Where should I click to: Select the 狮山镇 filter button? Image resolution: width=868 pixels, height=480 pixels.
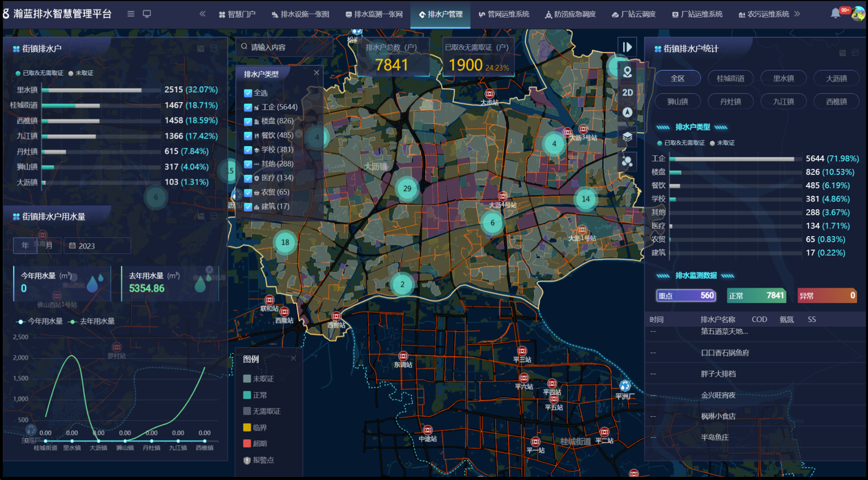point(678,101)
